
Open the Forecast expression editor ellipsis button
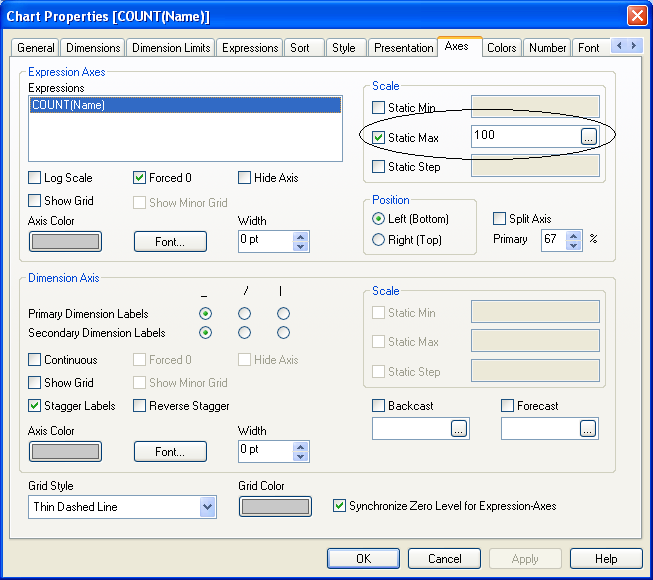(x=588, y=429)
